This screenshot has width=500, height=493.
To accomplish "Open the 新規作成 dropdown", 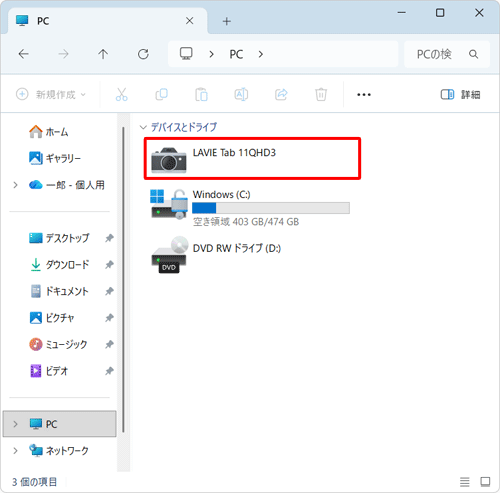I will [51, 94].
